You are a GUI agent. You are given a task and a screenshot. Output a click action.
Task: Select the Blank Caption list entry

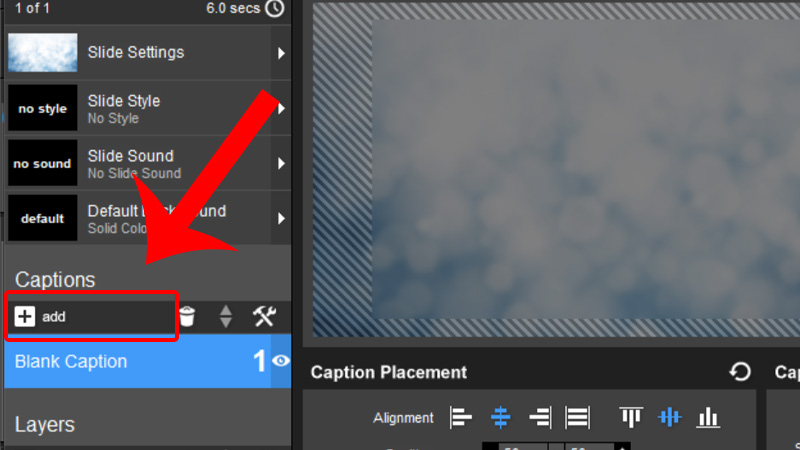pyautogui.click(x=120, y=361)
